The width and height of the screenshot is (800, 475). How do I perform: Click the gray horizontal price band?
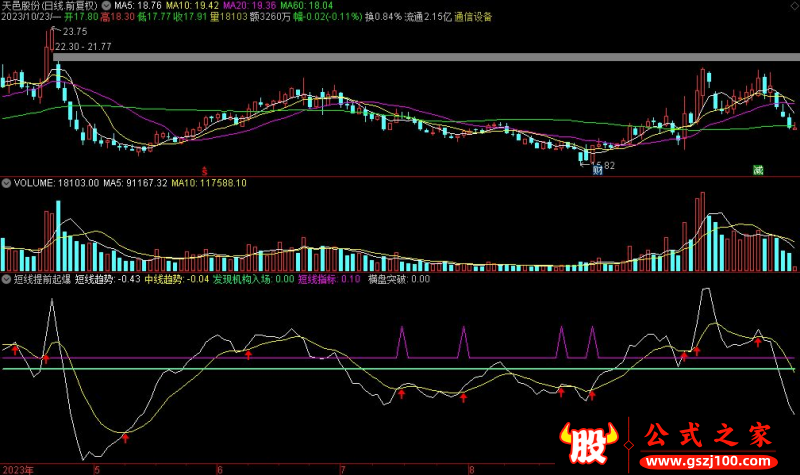(x=400, y=58)
